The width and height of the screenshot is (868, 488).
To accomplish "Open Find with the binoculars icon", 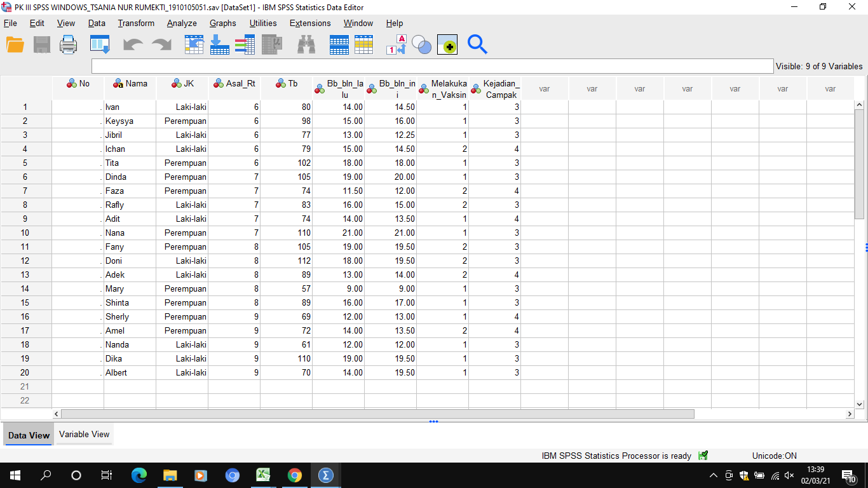I will click(x=307, y=44).
